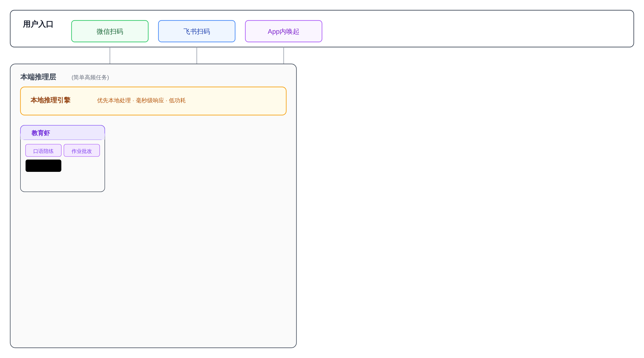The height and width of the screenshot is (358, 644).
Task: Click blank area inside 本端推理层 panel
Action: [x=179, y=243]
